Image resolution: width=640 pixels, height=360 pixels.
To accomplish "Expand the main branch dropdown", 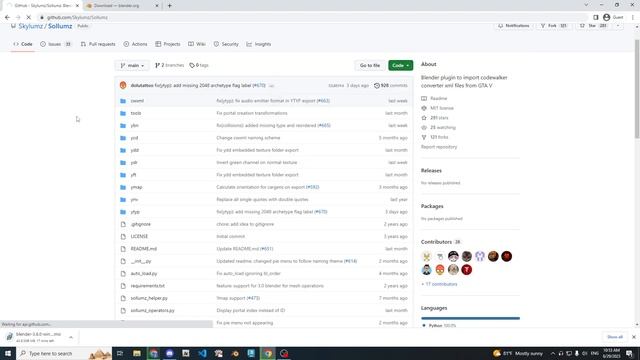I will click(132, 65).
